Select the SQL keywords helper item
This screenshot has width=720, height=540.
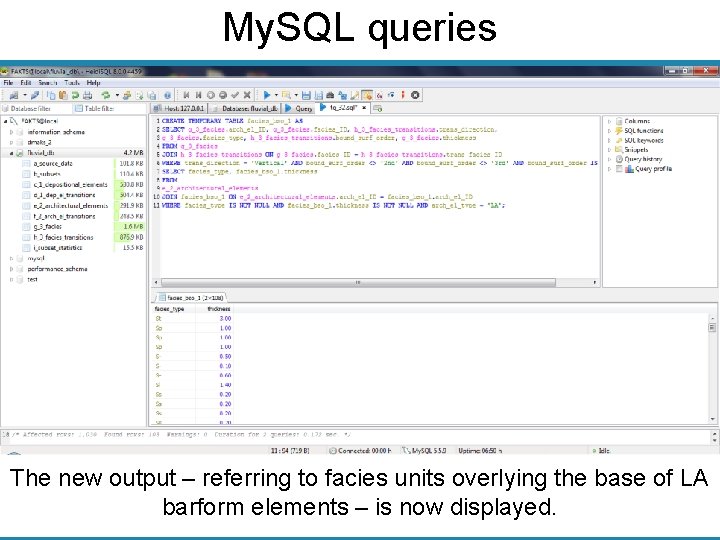click(x=644, y=140)
